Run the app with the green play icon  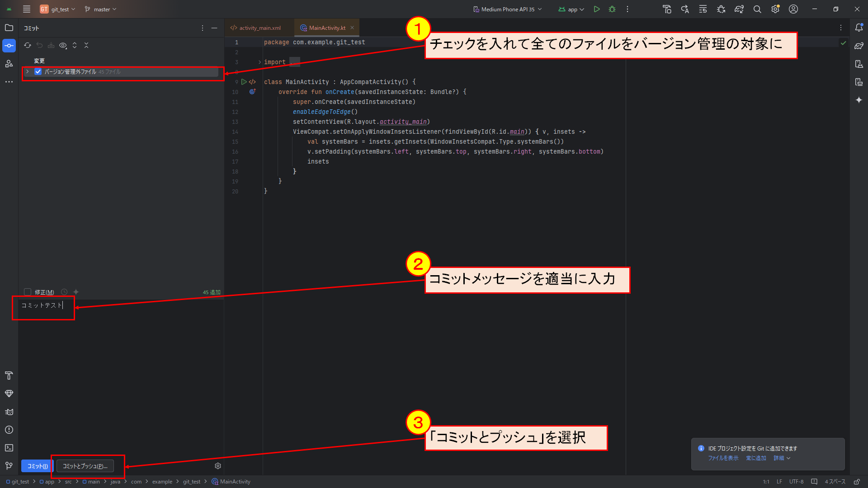pyautogui.click(x=597, y=9)
